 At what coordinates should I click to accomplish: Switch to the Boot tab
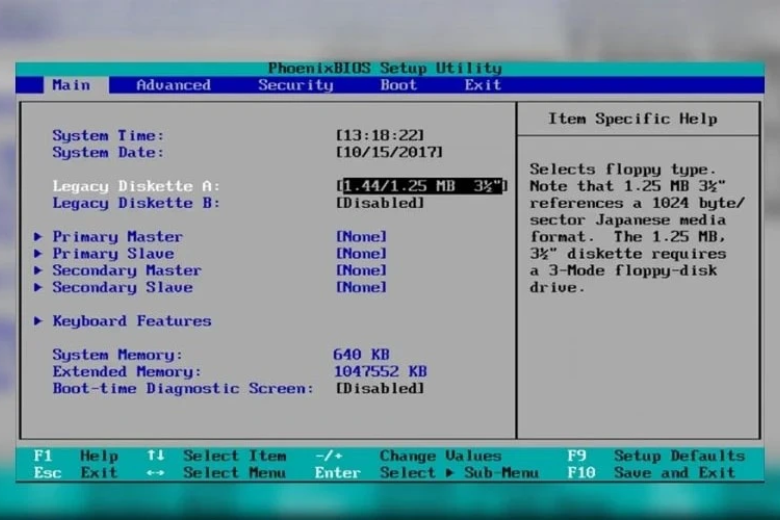[x=398, y=85]
